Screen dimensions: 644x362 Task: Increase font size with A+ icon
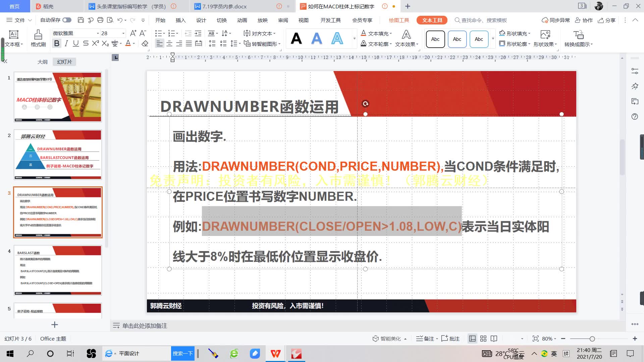[133, 33]
